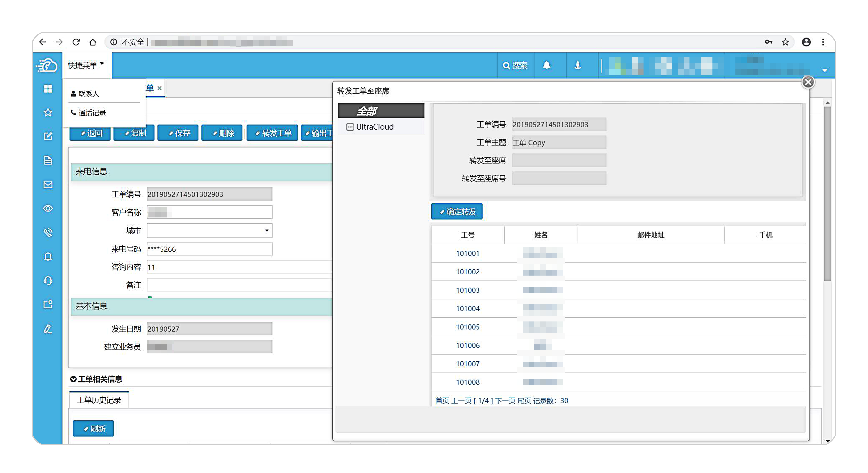Select 通话记录 from quick menu
Screen dimensions: 868x473
point(88,113)
